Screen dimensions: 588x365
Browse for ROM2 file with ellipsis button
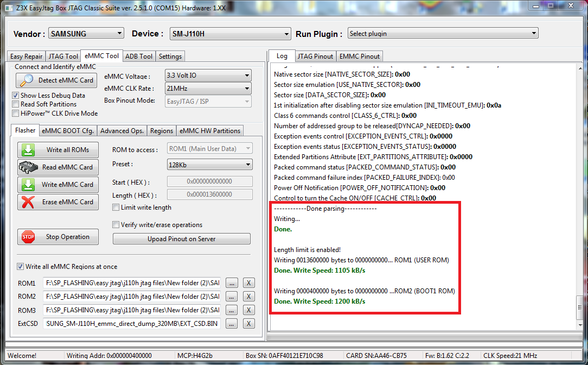click(x=232, y=296)
